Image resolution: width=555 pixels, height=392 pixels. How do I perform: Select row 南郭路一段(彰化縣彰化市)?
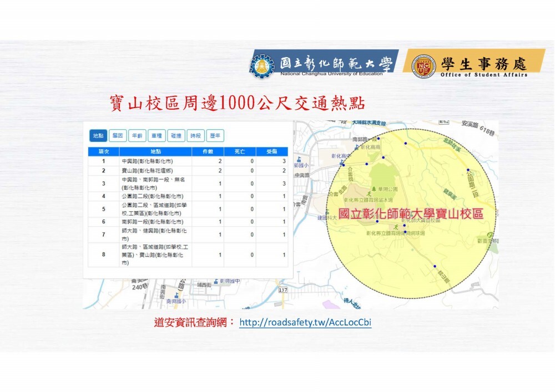(x=188, y=222)
